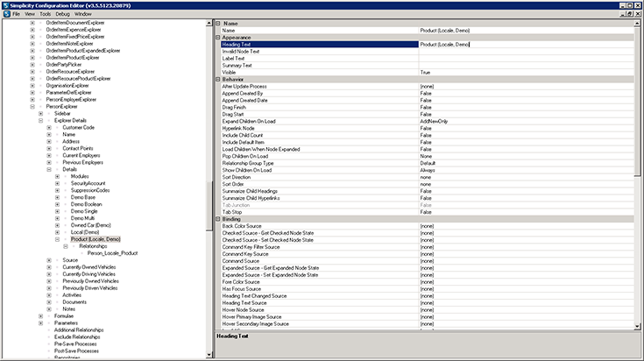
Task: Select the SecurityAccount tree item
Action: click(88, 183)
